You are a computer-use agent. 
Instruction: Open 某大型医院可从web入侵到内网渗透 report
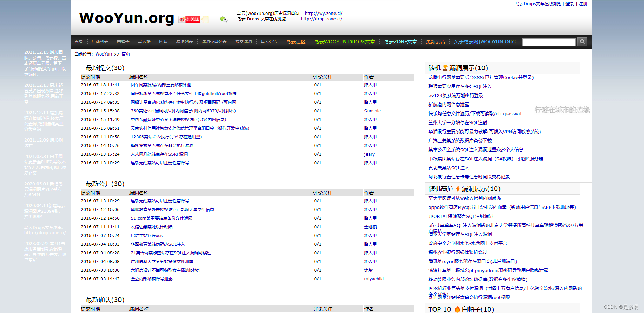(x=465, y=198)
